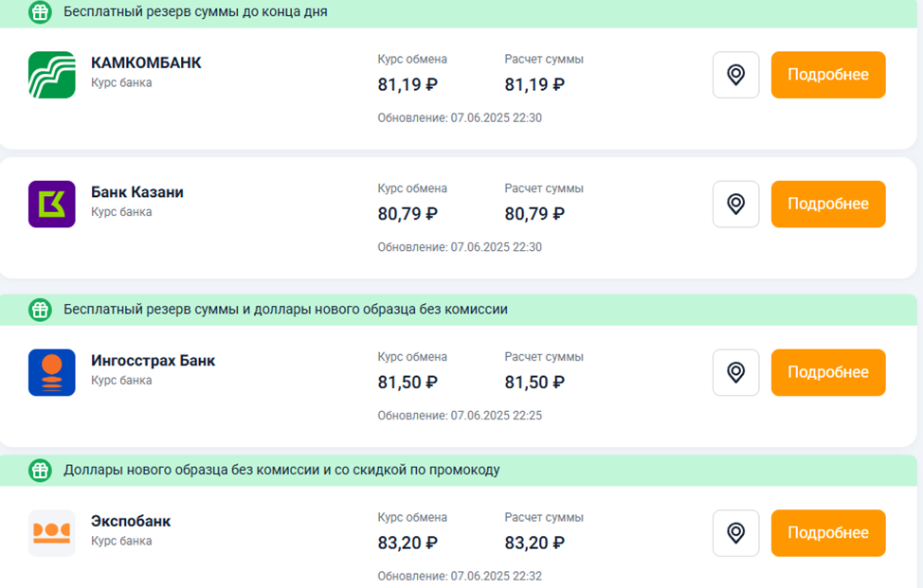Click gift icon beside free reserve banner
This screenshot has height=588, width=923.
coord(40,12)
